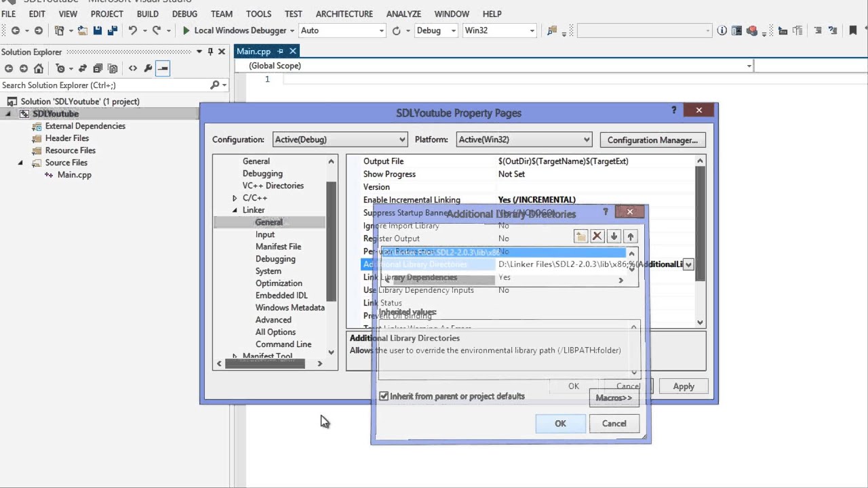Select Input under Linker tree
The width and height of the screenshot is (868, 488).
(265, 235)
